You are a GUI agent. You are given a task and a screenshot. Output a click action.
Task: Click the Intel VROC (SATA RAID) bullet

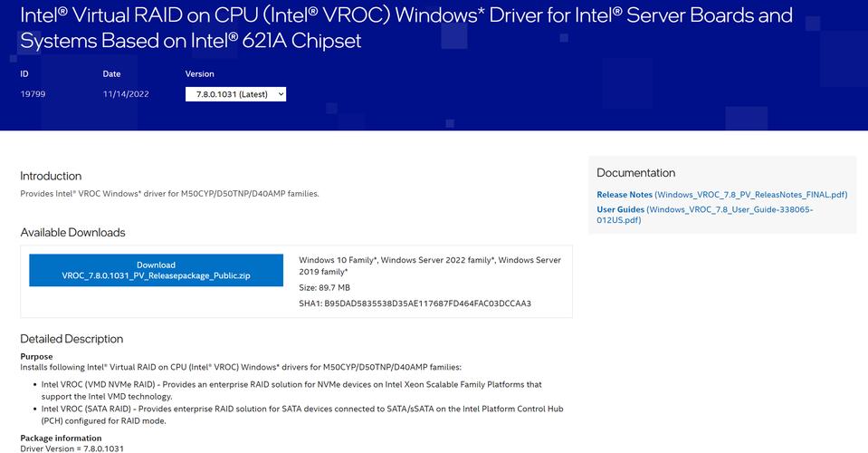point(302,414)
